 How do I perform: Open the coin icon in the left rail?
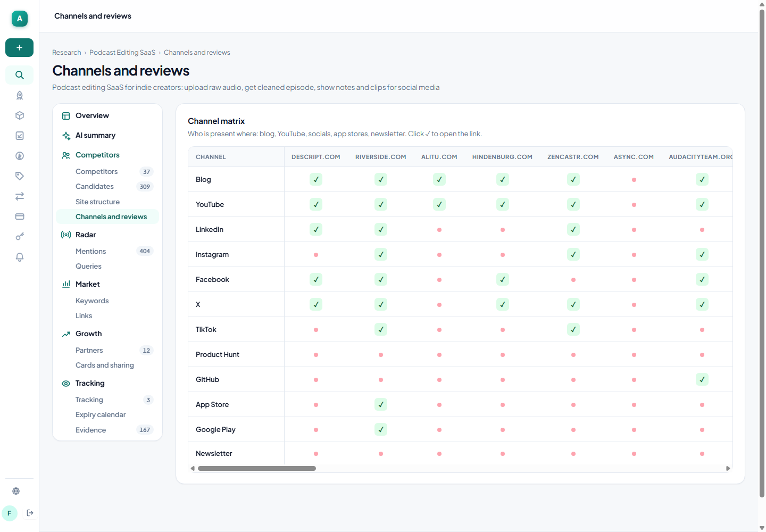pos(20,156)
